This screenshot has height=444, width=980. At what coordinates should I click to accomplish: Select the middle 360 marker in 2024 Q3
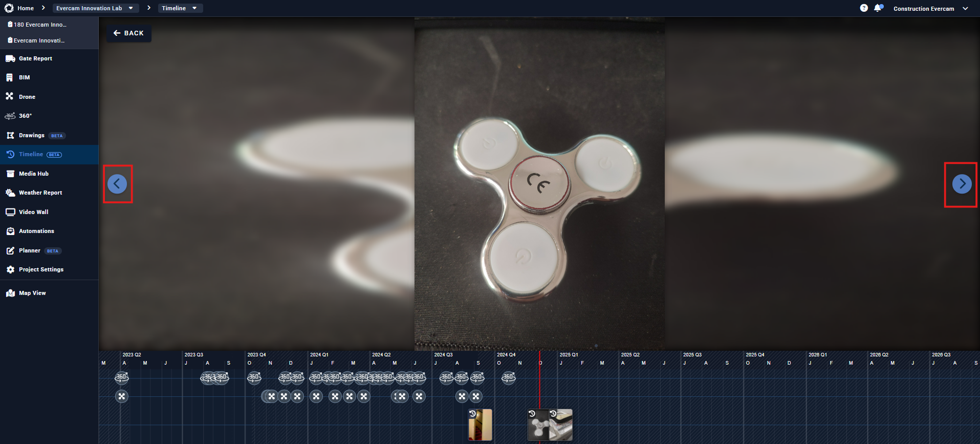(462, 377)
